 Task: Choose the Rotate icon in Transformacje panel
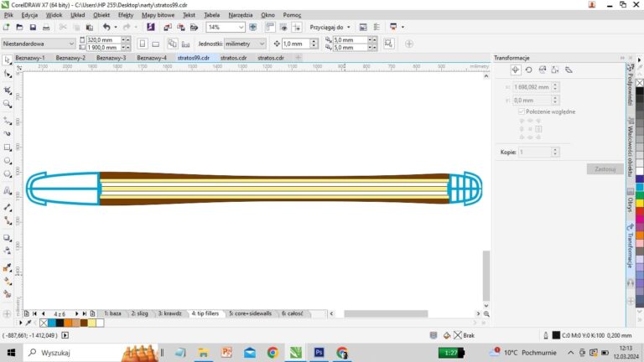click(x=528, y=70)
